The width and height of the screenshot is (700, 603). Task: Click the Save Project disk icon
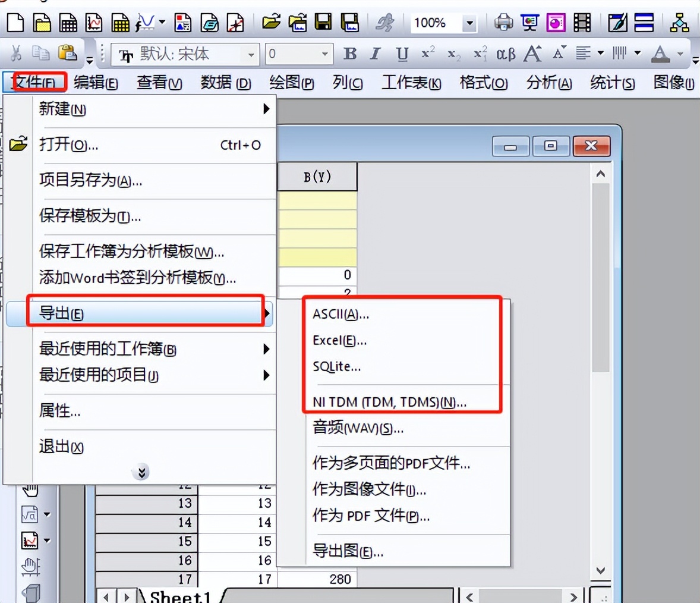point(323,23)
